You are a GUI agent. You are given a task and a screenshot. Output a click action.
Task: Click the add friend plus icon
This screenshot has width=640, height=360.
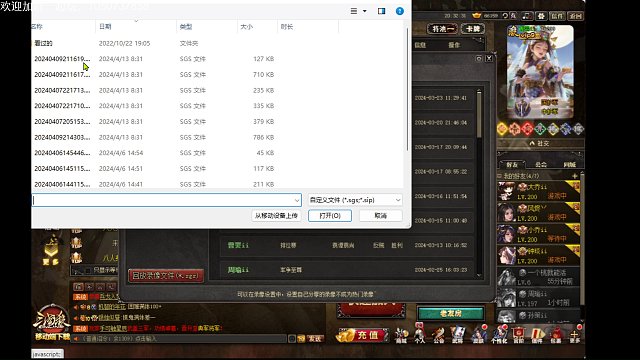coord(575,176)
